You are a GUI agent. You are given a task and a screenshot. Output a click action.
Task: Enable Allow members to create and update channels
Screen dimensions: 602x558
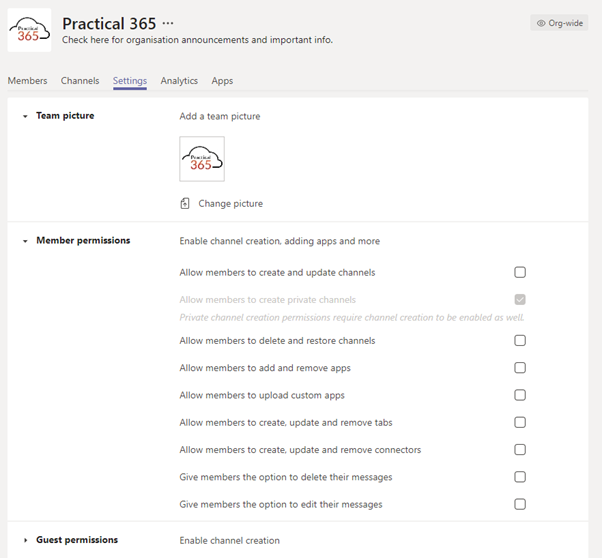[x=520, y=272]
